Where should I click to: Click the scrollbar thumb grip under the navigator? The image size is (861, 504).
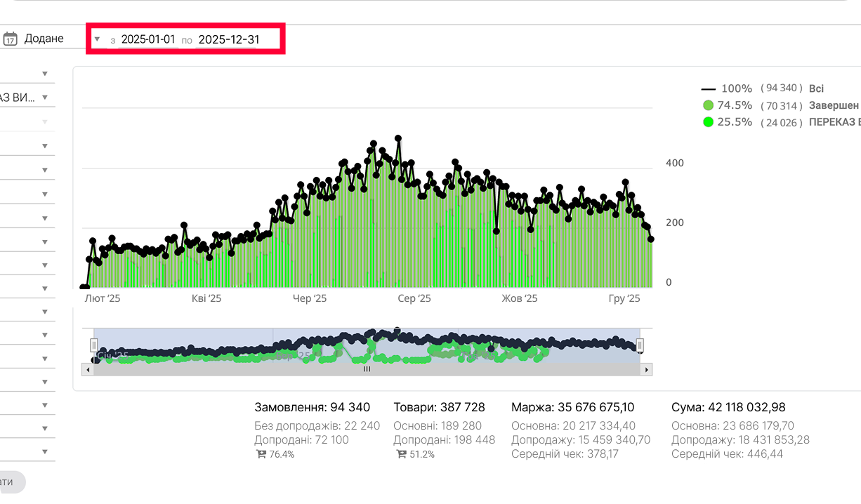tap(366, 369)
